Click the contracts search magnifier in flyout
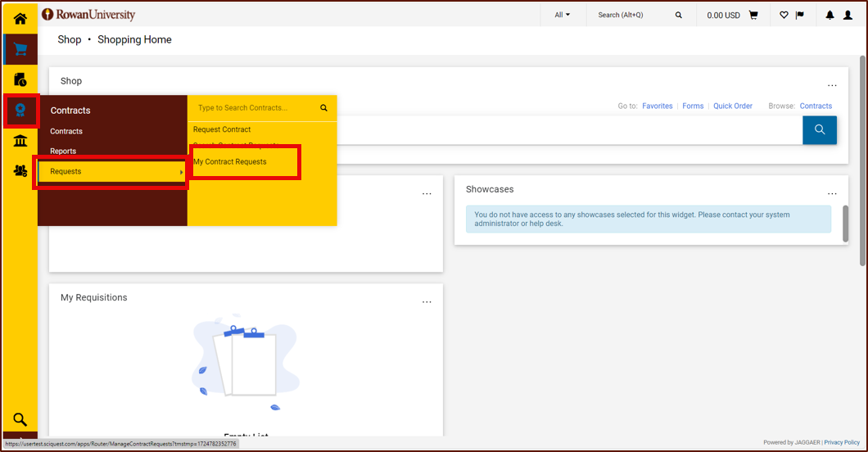 (323, 108)
